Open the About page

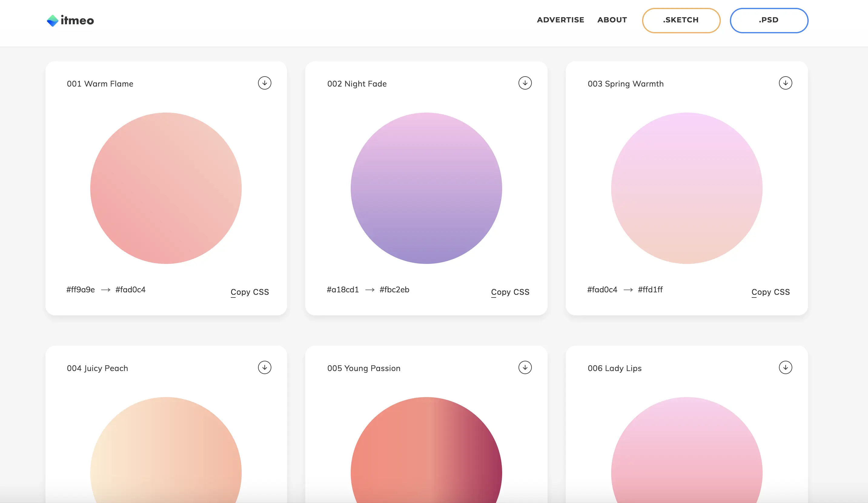pos(612,20)
